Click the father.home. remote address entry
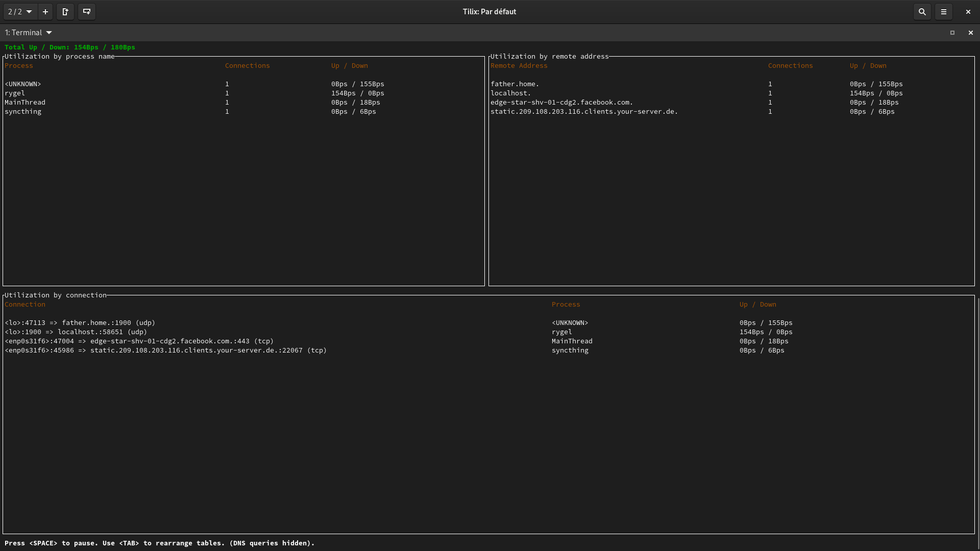Image resolution: width=980 pixels, height=551 pixels. coord(514,84)
